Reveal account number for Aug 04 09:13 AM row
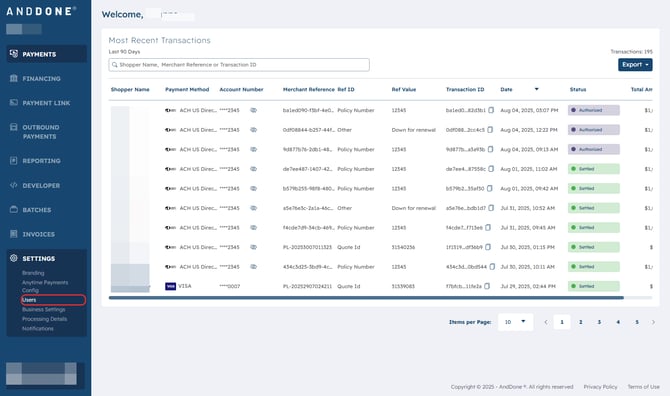670x396 pixels. pos(253,150)
